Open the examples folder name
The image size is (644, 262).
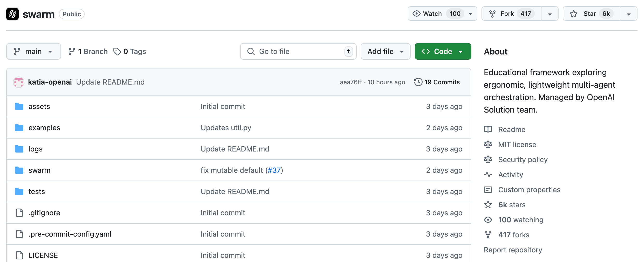(x=44, y=128)
